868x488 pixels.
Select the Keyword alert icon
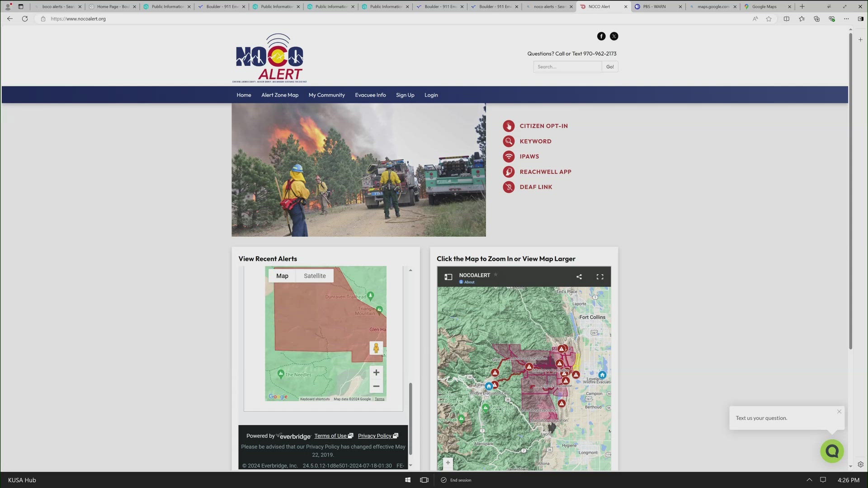pos(509,141)
